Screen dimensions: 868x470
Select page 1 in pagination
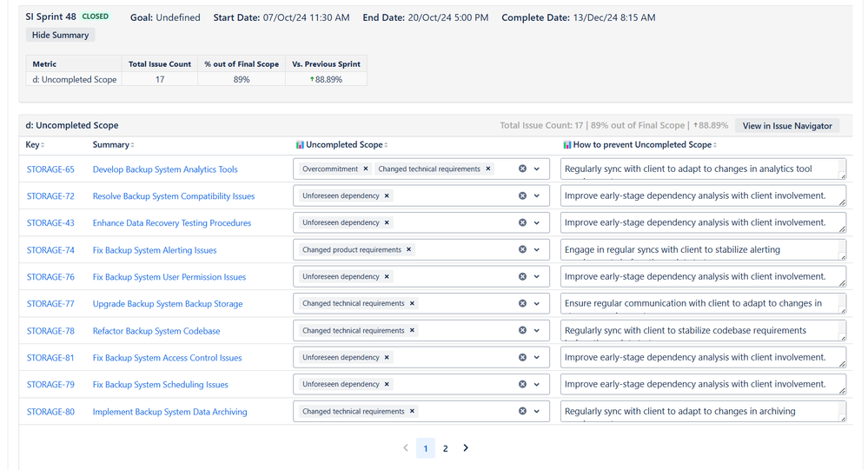coord(425,448)
